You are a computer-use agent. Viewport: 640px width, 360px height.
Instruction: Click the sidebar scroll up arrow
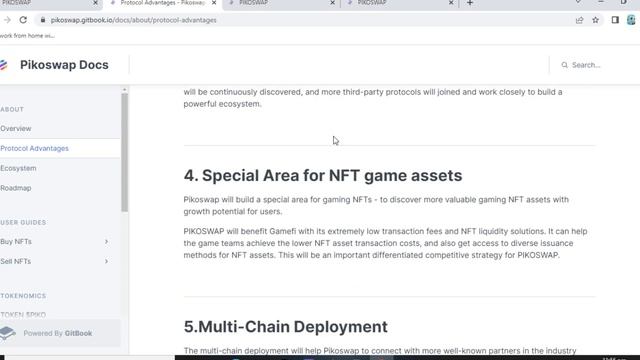(124, 89)
